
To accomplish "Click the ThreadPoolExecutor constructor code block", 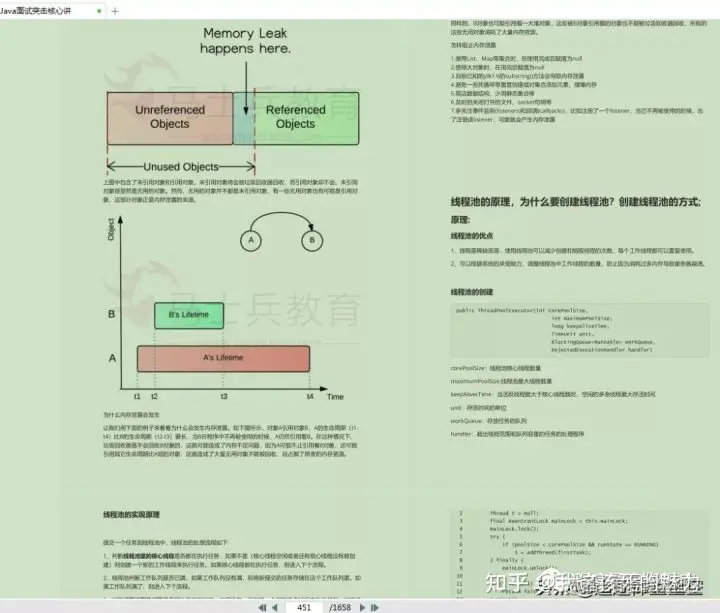I will pos(579,330).
